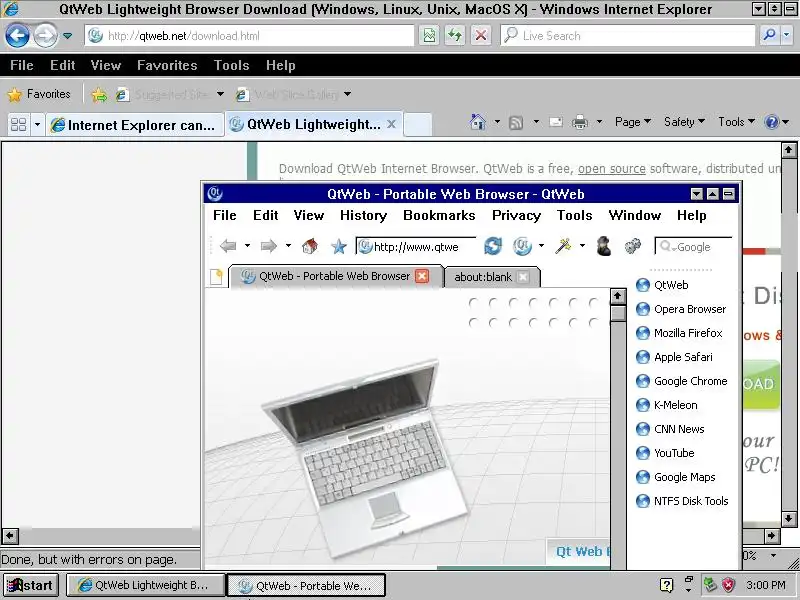Refresh page in Internet Explorer
This screenshot has width=800, height=600.
point(455,36)
